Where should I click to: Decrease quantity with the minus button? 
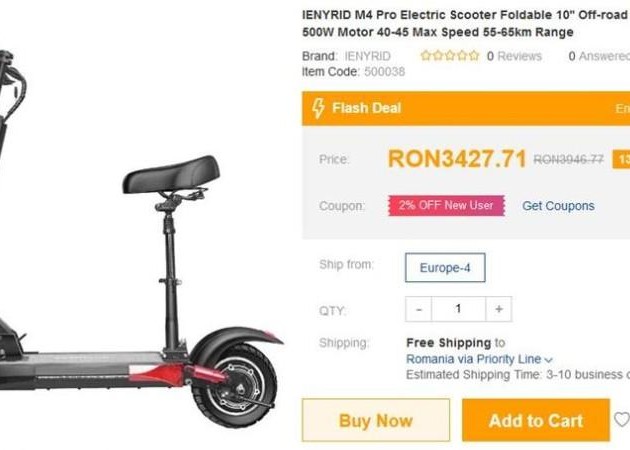418,309
